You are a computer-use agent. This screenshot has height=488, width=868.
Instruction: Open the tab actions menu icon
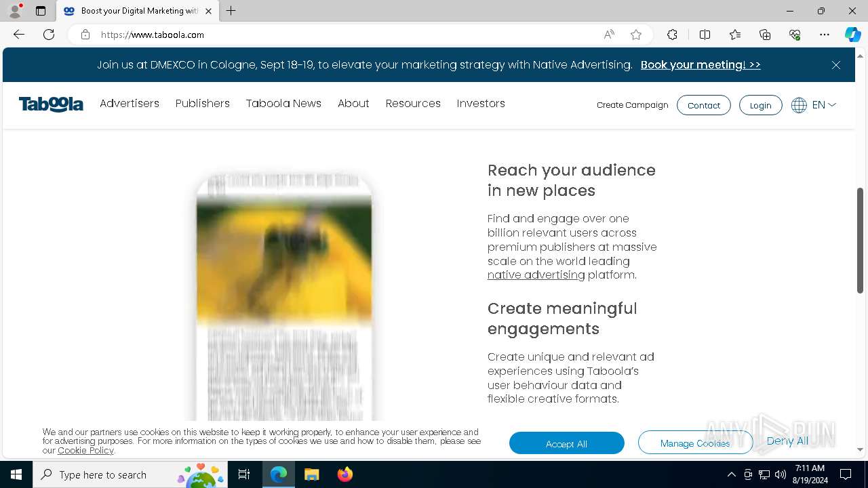41,11
